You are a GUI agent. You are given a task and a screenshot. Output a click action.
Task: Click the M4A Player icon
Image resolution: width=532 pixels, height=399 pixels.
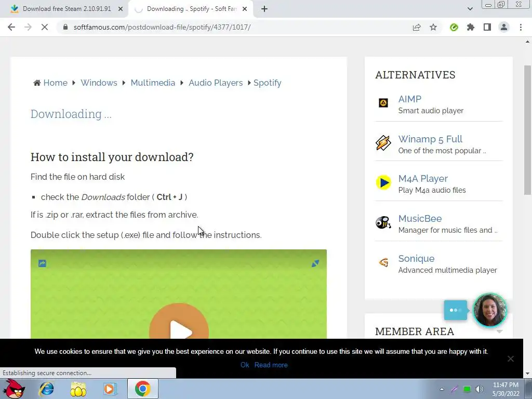tap(383, 182)
